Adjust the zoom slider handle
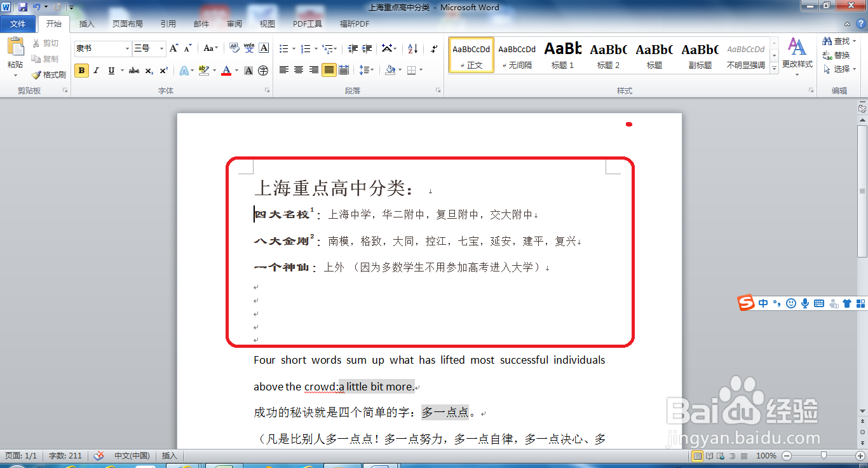 [x=824, y=456]
